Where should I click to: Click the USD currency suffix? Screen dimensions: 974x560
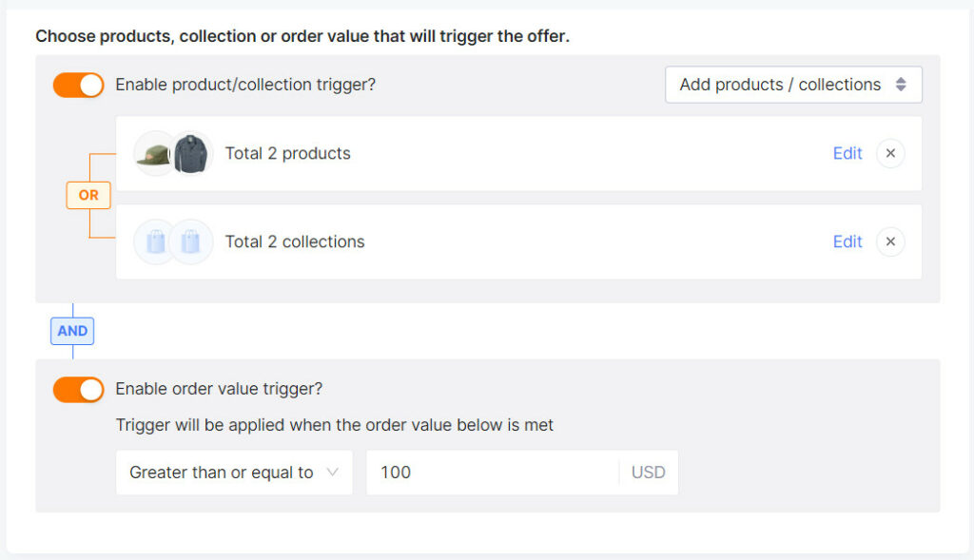point(648,473)
